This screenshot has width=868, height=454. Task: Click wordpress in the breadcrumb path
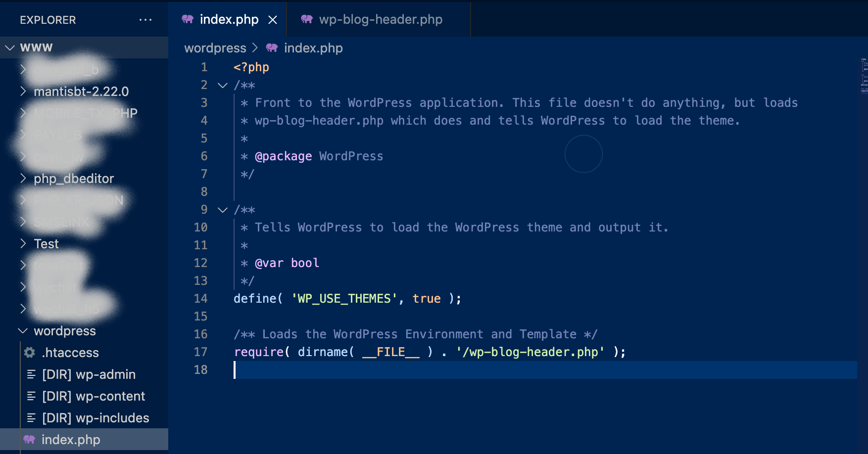[215, 48]
